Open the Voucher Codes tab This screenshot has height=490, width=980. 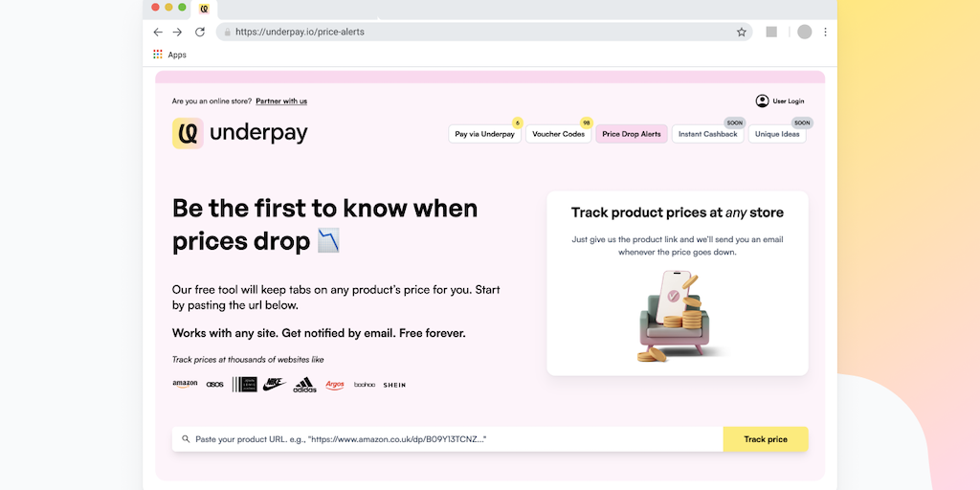pos(558,134)
